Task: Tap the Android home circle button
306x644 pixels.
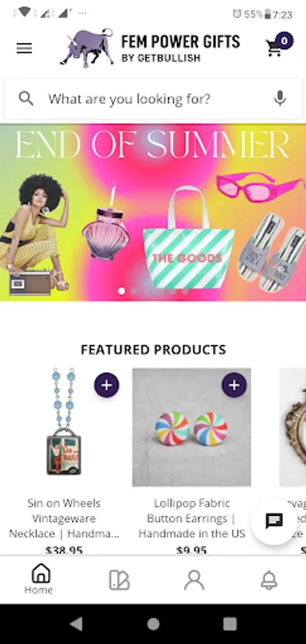Action: click(153, 624)
